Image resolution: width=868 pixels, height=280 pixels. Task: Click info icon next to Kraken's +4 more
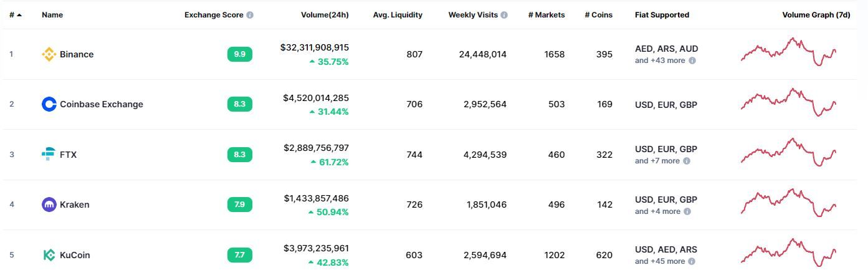pyautogui.click(x=687, y=211)
